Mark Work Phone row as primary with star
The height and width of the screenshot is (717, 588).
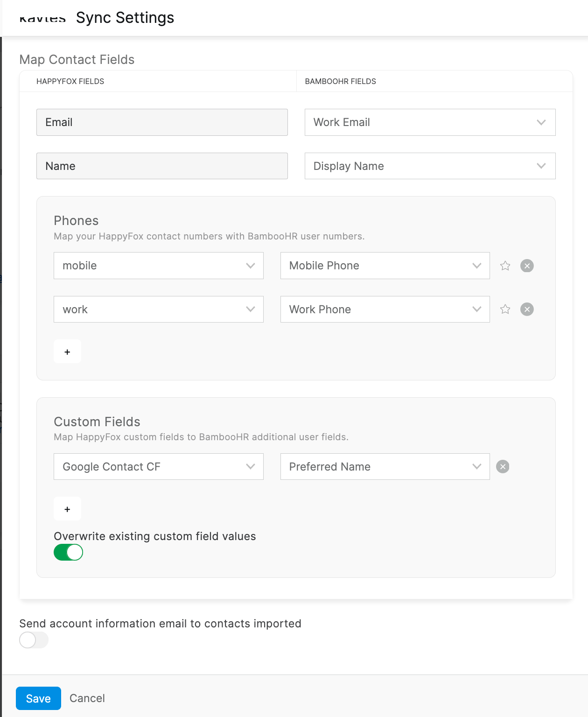coord(505,309)
